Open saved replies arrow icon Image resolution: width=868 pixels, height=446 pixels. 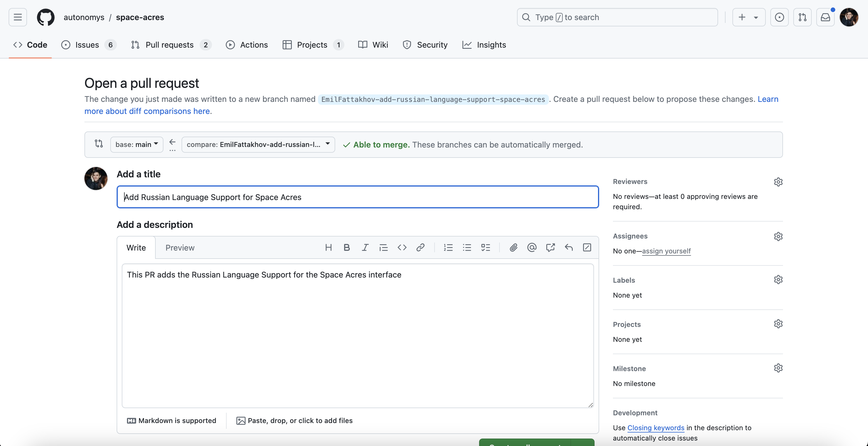coord(569,248)
